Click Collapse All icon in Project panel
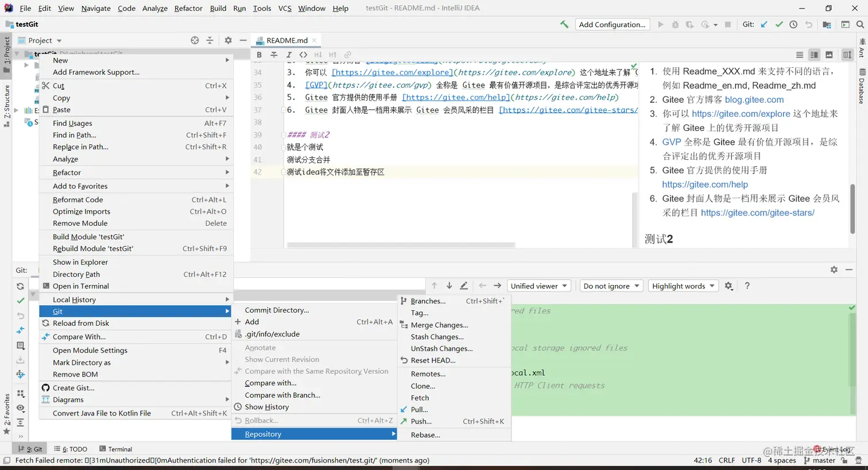The height and width of the screenshot is (470, 868). point(210,40)
